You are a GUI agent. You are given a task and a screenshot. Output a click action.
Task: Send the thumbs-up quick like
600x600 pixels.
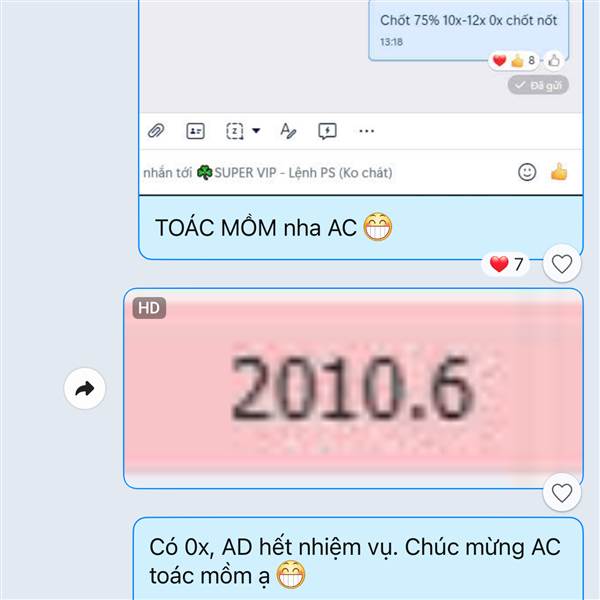[559, 172]
